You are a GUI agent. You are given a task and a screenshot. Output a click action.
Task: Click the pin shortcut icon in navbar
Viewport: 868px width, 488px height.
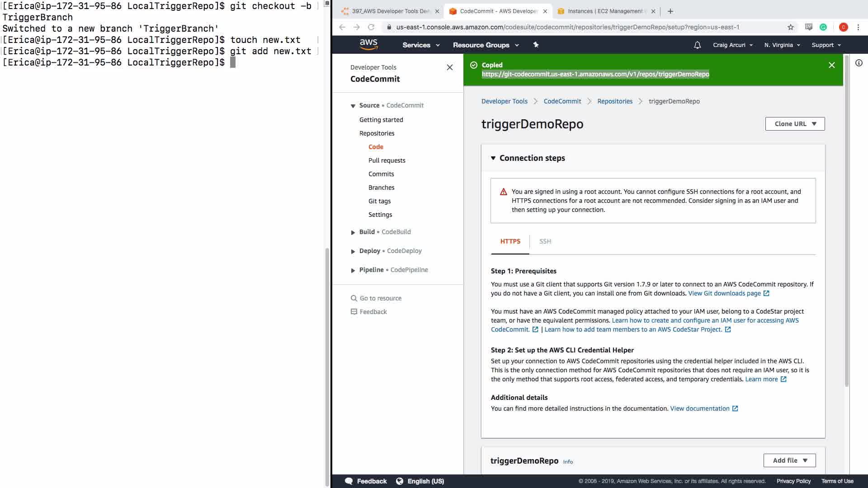pos(536,45)
